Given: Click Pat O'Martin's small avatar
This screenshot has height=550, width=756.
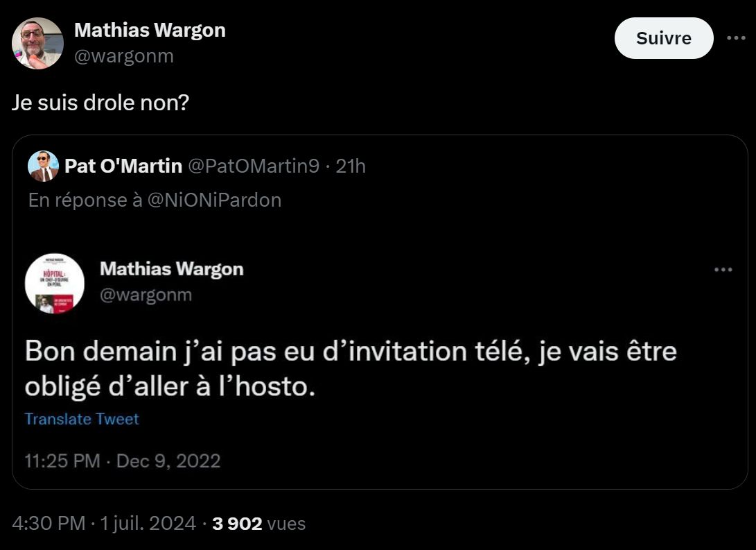Looking at the screenshot, I should coord(43,166).
